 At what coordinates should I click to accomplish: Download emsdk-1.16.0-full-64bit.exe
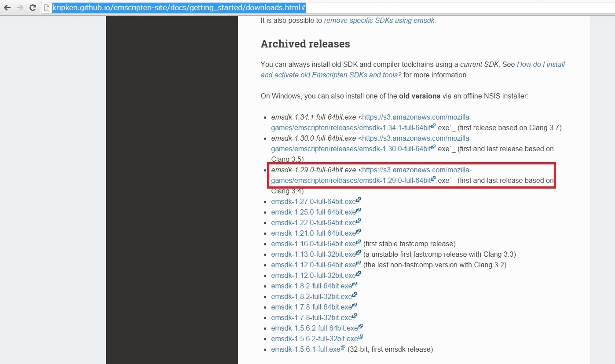point(313,244)
